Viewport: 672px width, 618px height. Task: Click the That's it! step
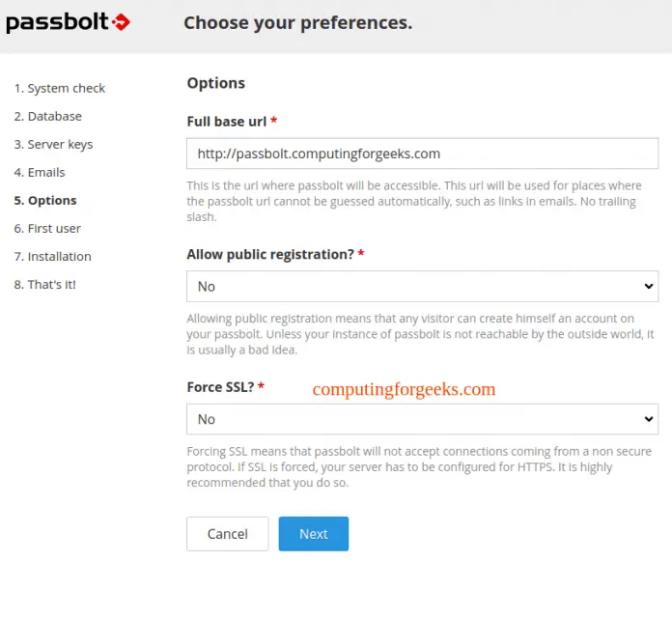pyautogui.click(x=45, y=284)
